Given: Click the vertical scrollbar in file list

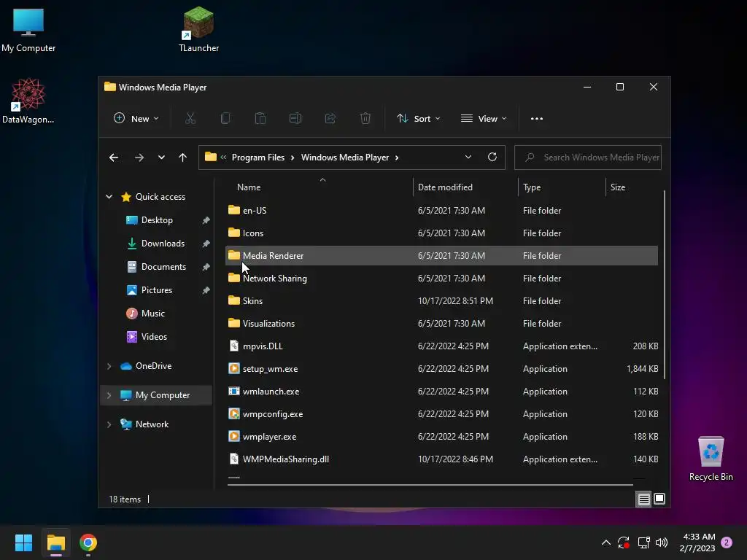Looking at the screenshot, I should 664,285.
